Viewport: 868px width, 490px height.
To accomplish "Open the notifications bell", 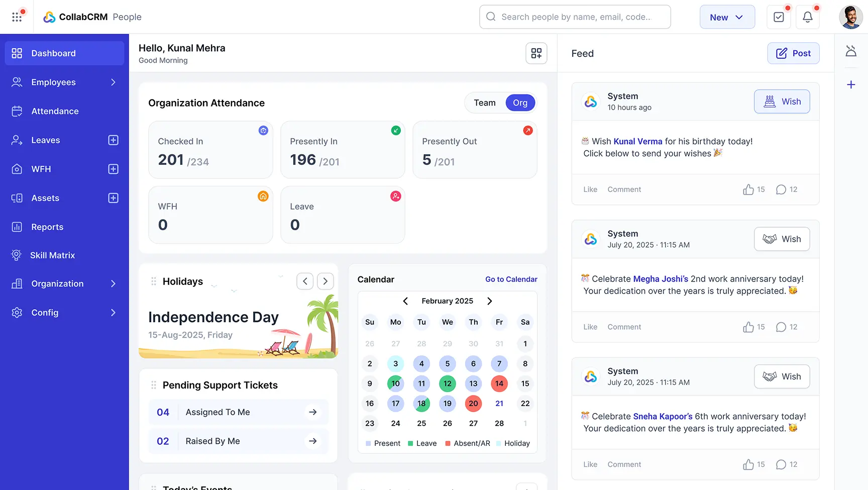I will pyautogui.click(x=807, y=17).
